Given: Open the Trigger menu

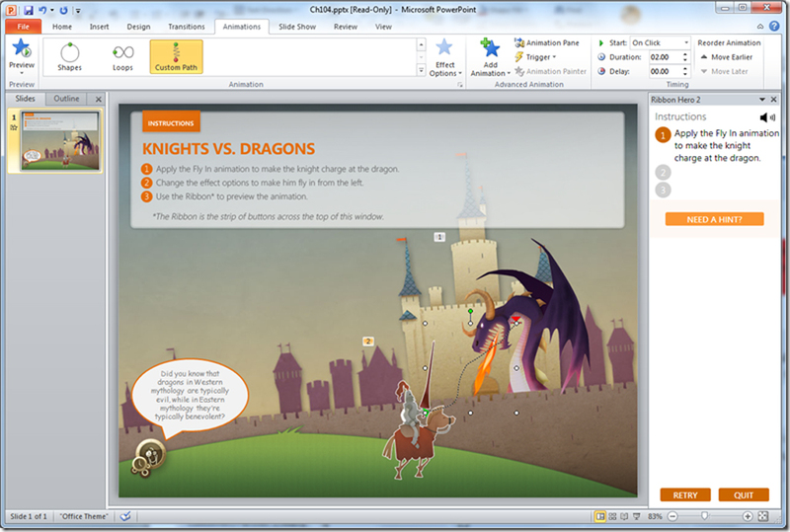Looking at the screenshot, I should pyautogui.click(x=535, y=57).
